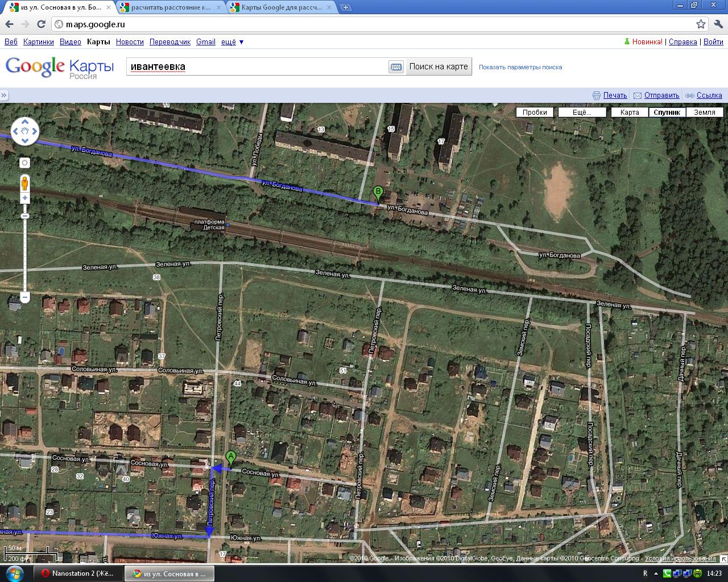Open the Новости menu link
The image size is (728, 582).
[130, 41]
